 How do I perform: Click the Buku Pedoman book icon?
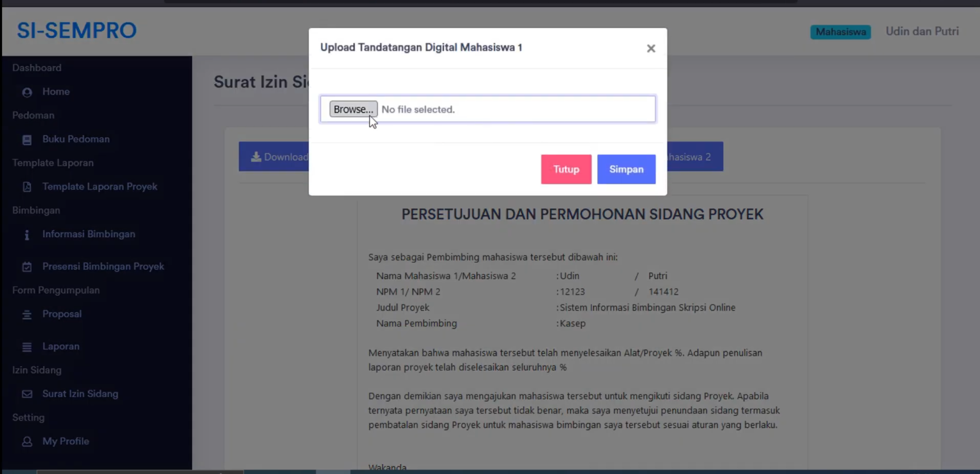click(27, 140)
